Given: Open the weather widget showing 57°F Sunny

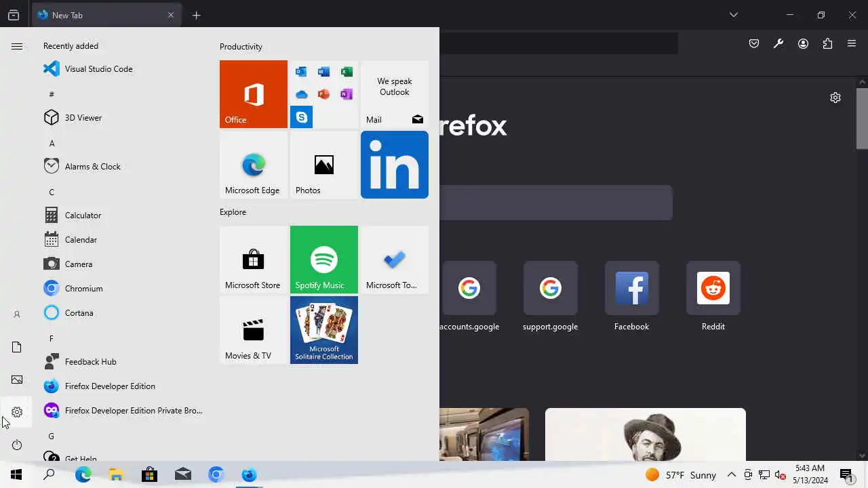Looking at the screenshot, I should point(680,474).
